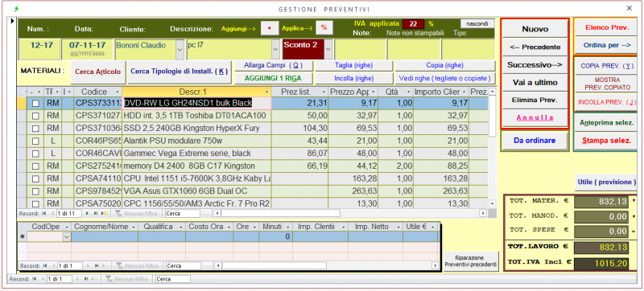644x291 pixels.
Task: Open the Descrizione combo arrow next to pc I7
Action: (x=276, y=50)
